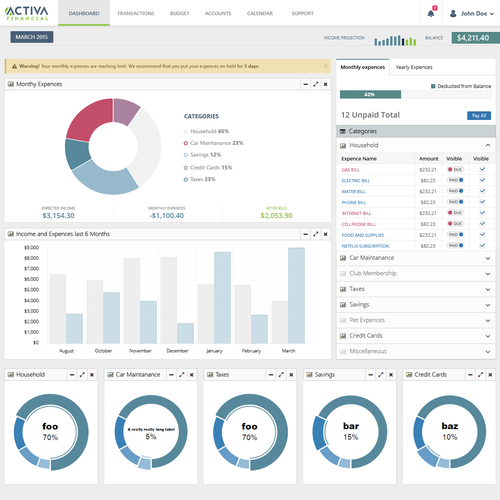Open the notifications bell icon
Image resolution: width=500 pixels, height=500 pixels.
pyautogui.click(x=431, y=13)
